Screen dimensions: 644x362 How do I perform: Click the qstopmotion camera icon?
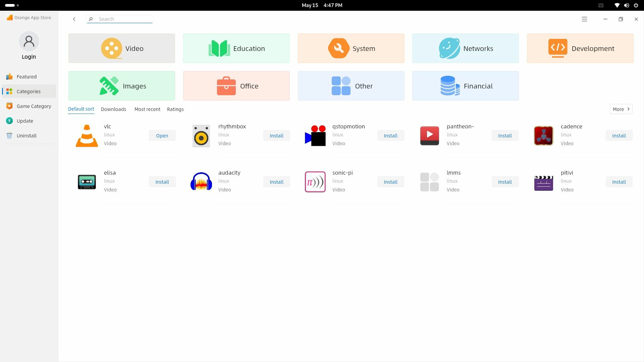tap(315, 135)
